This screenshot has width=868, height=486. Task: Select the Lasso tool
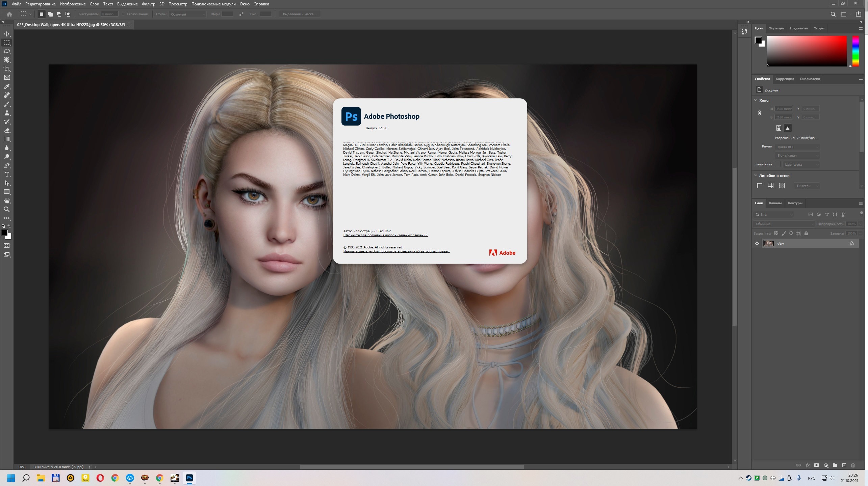coord(7,51)
